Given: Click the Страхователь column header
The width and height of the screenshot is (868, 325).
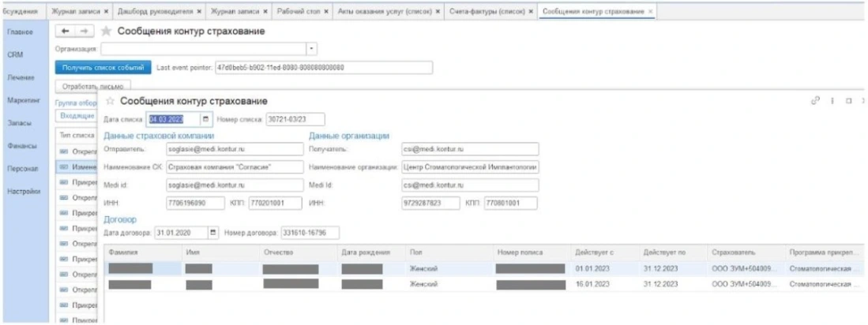Looking at the screenshot, I should pyautogui.click(x=746, y=252).
